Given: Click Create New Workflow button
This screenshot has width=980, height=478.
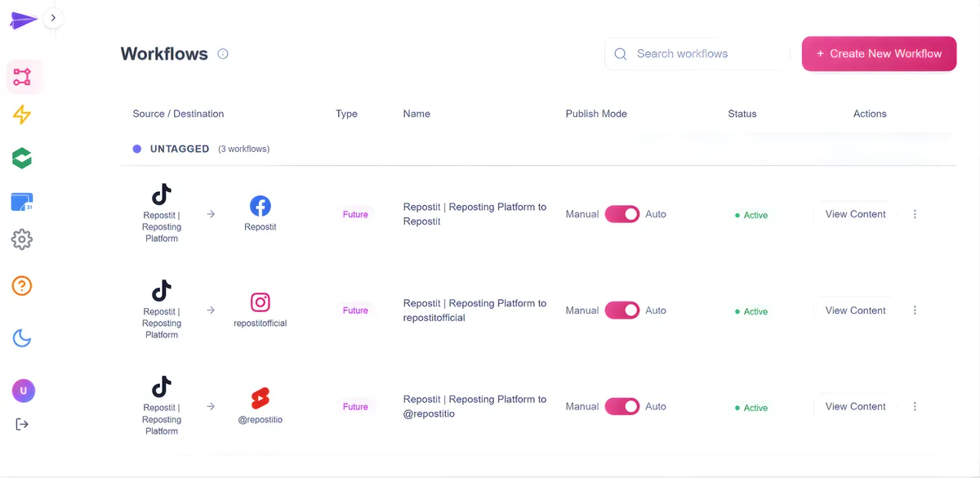Looking at the screenshot, I should tap(879, 54).
